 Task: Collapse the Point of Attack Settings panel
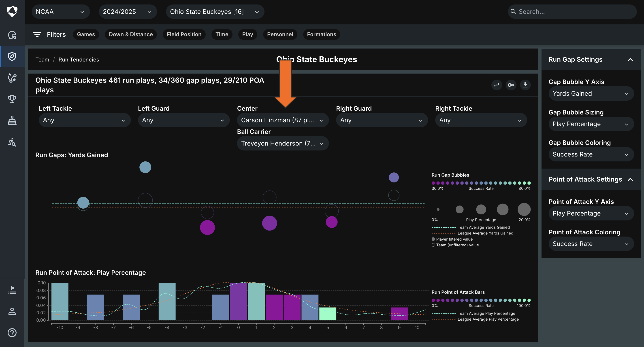630,179
